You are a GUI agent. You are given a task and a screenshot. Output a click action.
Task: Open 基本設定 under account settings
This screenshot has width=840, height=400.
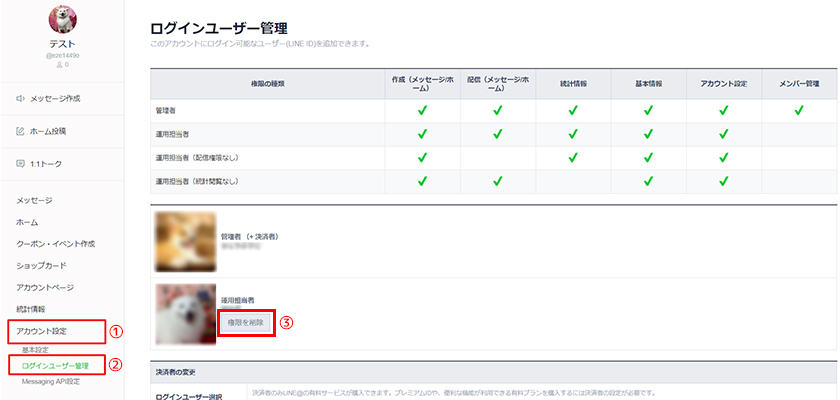(35, 350)
